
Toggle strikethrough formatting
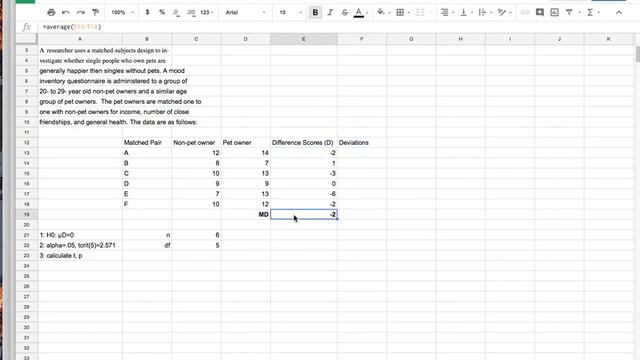(345, 13)
